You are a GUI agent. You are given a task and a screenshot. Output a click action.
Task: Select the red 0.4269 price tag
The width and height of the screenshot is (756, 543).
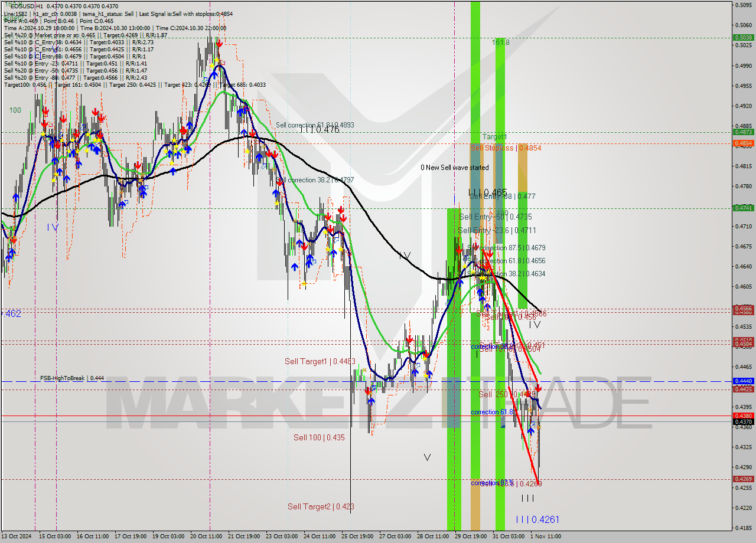(743, 479)
